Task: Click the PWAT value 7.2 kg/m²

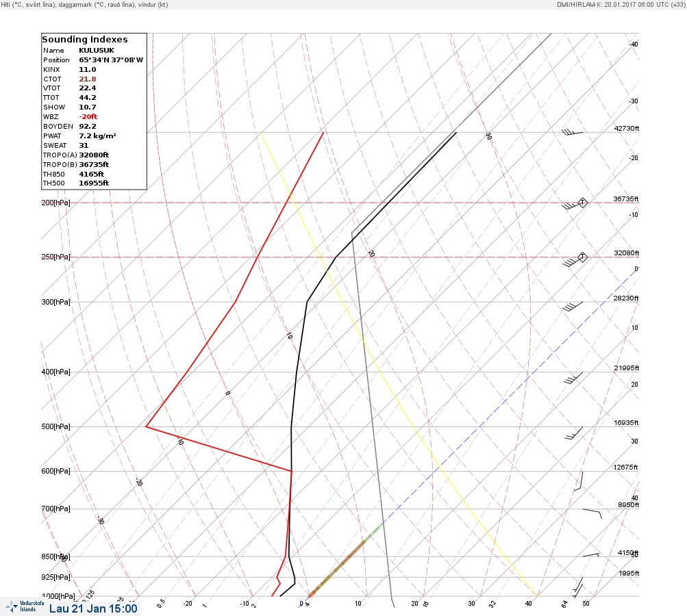Action: pos(97,136)
